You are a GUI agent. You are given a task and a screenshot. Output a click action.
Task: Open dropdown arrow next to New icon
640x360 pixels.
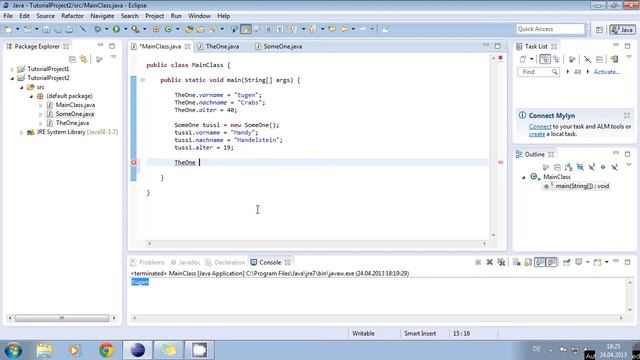pos(18,29)
